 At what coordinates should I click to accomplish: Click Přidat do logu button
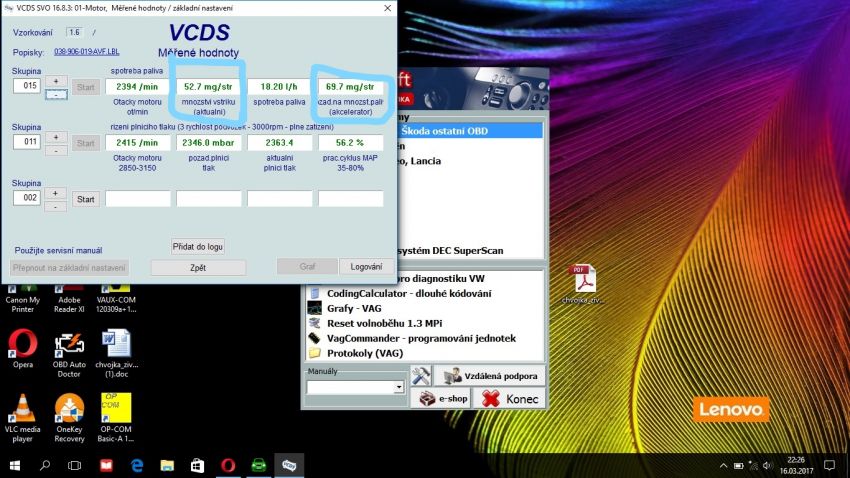pos(198,247)
